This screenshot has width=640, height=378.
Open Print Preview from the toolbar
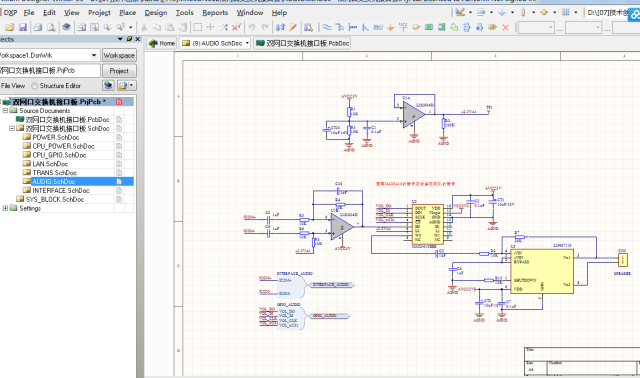coord(51,27)
